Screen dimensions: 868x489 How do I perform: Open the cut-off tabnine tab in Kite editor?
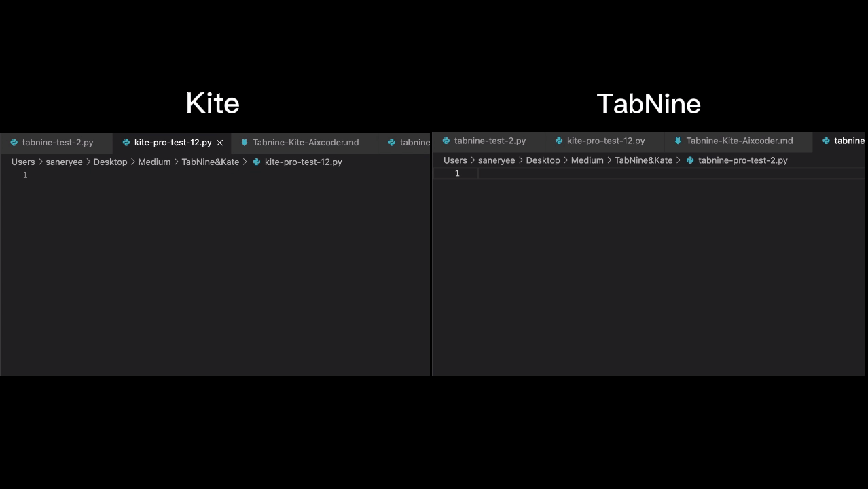[x=405, y=143]
